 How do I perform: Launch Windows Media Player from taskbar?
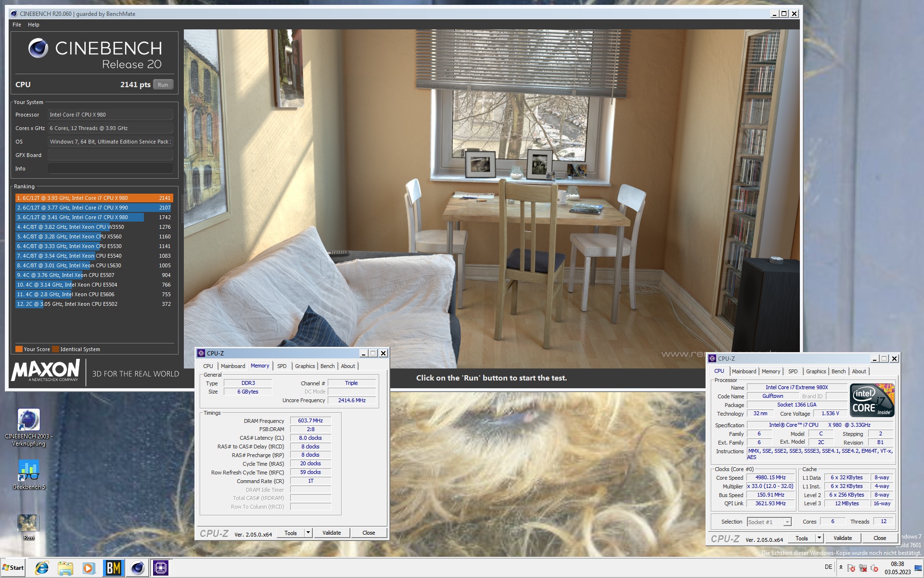click(x=89, y=568)
